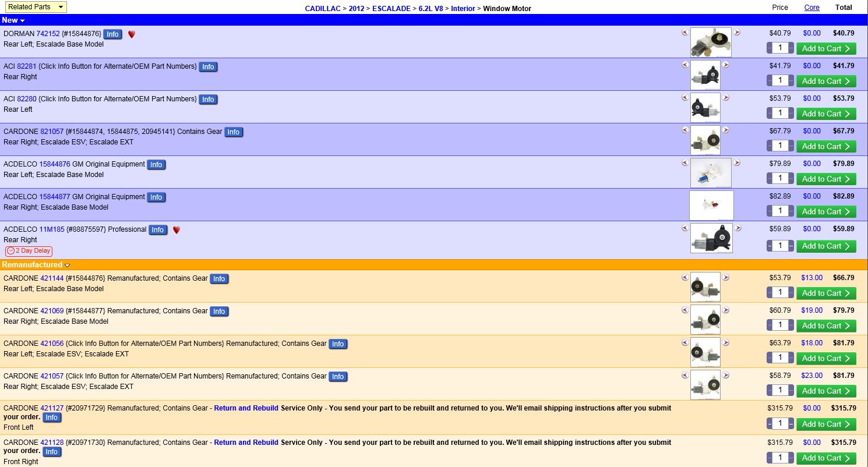868x467 pixels.
Task: Go to Interior category in breadcrumb
Action: tap(463, 9)
